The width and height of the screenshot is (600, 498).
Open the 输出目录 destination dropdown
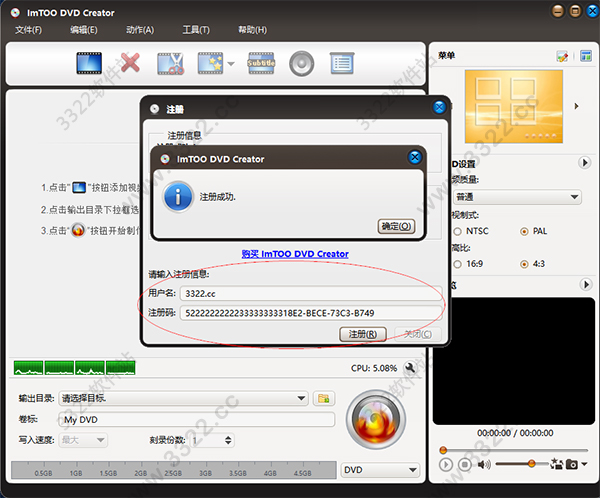[x=183, y=398]
